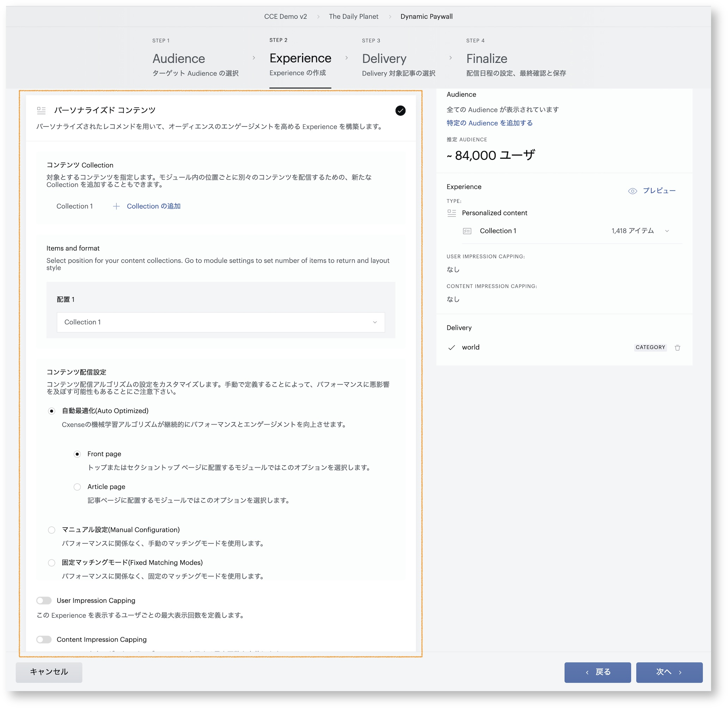Open The Daily Planet breadcrumb
This screenshot has height=708, width=728.
click(x=353, y=17)
